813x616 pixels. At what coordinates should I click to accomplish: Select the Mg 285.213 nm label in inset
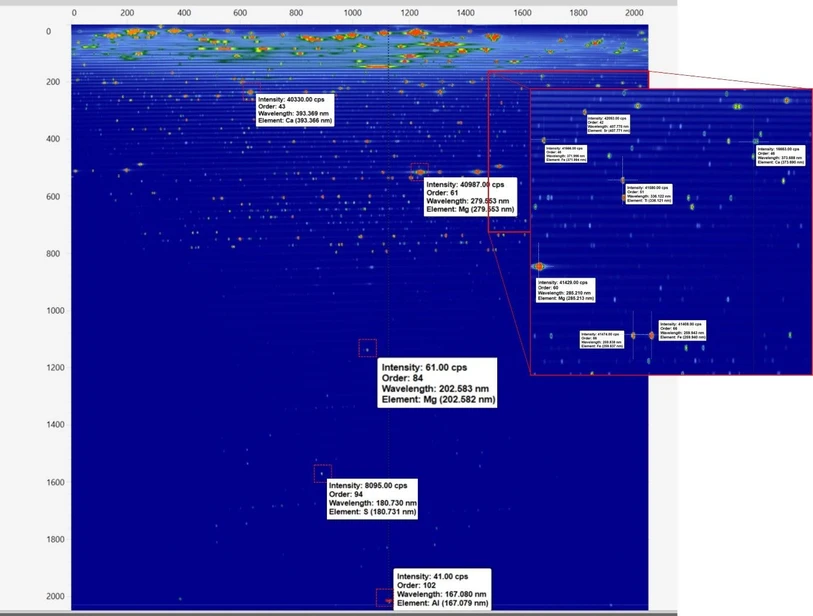[567, 290]
